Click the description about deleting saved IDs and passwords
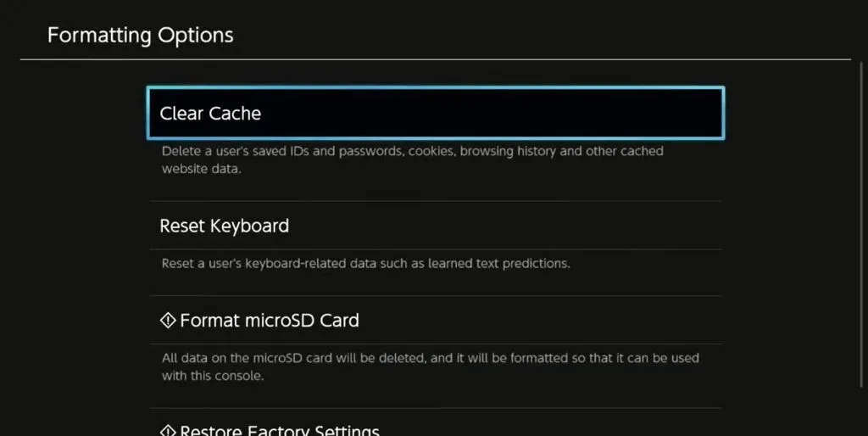868x436 pixels. pyautogui.click(x=413, y=159)
